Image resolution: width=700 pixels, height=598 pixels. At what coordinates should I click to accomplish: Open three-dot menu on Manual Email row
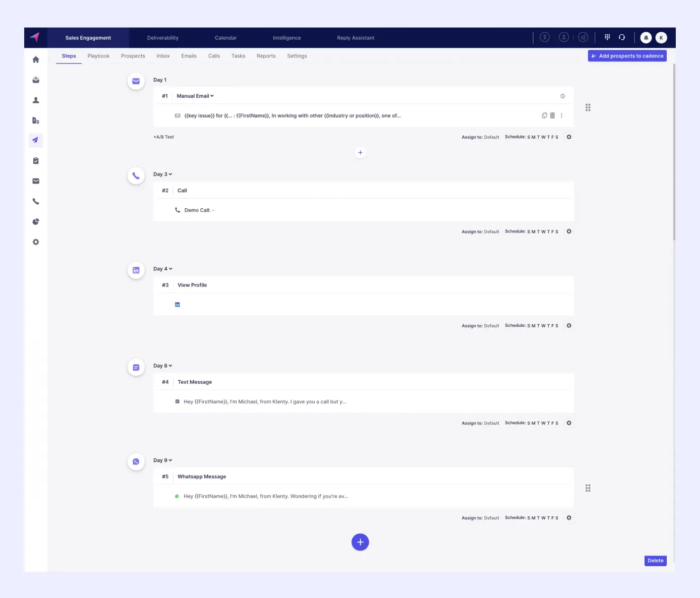coord(561,115)
